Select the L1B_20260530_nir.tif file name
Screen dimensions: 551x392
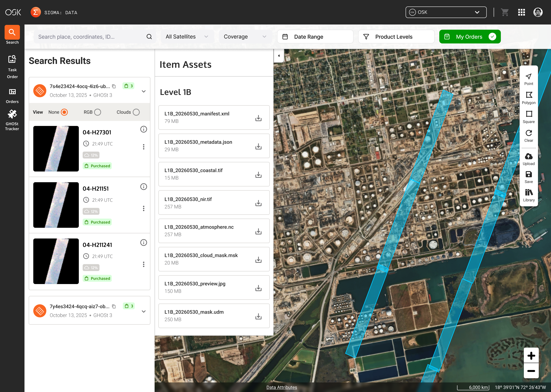[x=188, y=199]
